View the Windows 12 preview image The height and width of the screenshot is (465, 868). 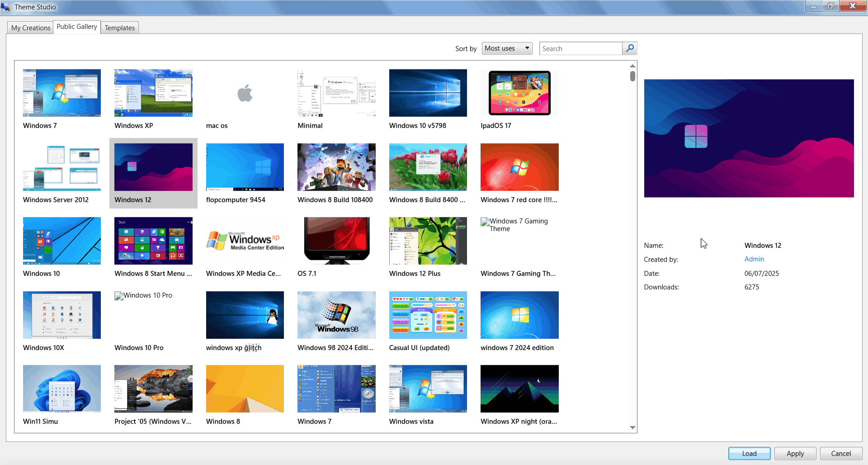click(x=748, y=138)
